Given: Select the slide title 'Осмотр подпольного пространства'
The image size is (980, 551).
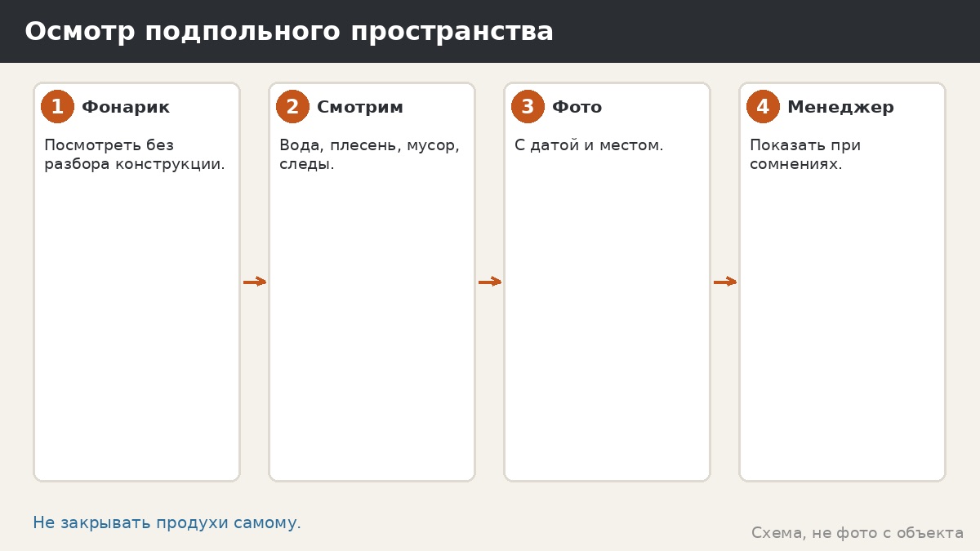Looking at the screenshot, I should click(289, 32).
